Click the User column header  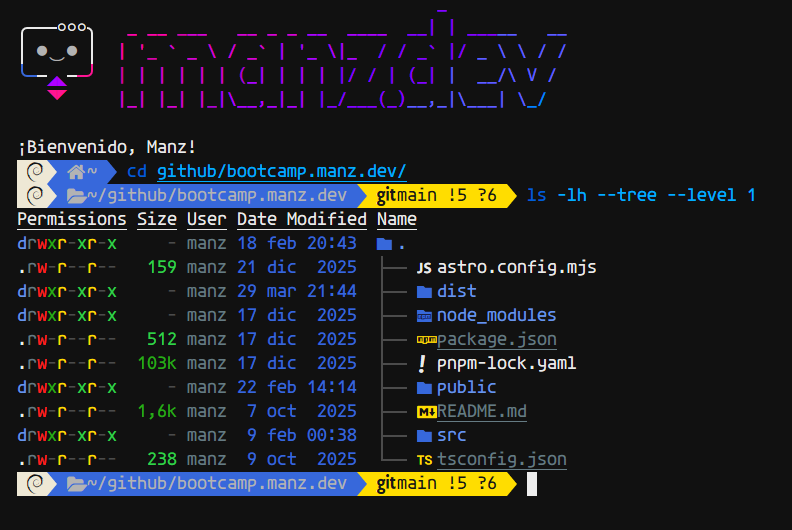click(x=207, y=219)
